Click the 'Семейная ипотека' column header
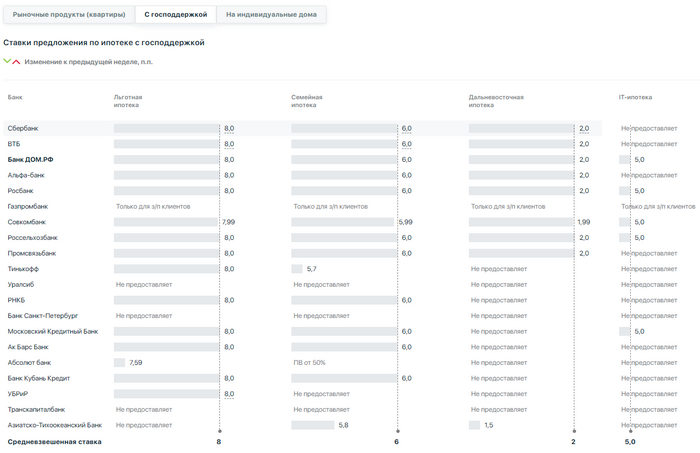 tap(307, 101)
